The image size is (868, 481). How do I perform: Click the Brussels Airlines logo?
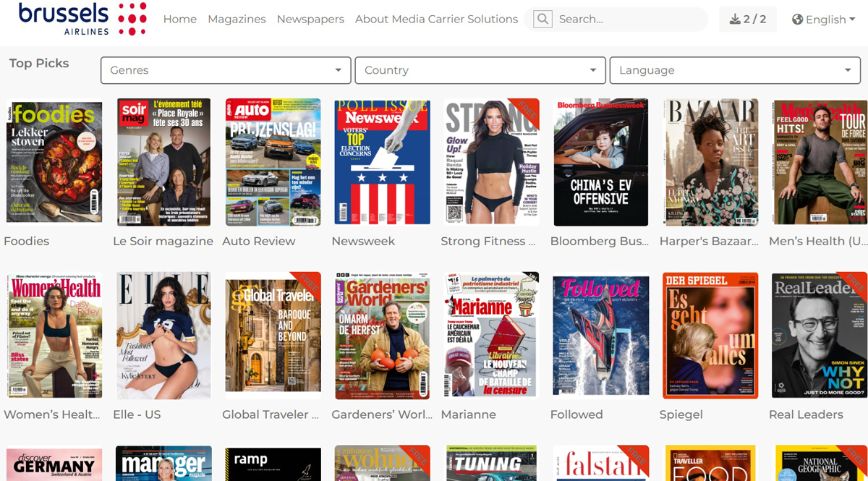(x=82, y=20)
